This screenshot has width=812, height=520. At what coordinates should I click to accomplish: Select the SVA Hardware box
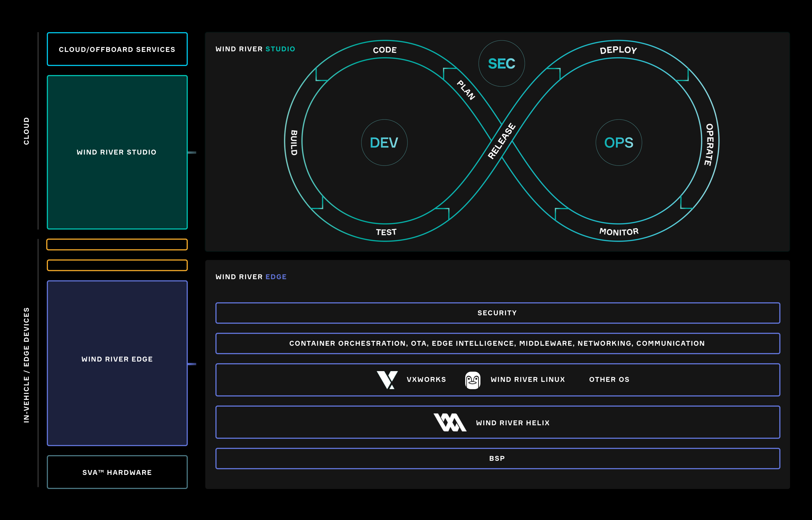click(117, 472)
